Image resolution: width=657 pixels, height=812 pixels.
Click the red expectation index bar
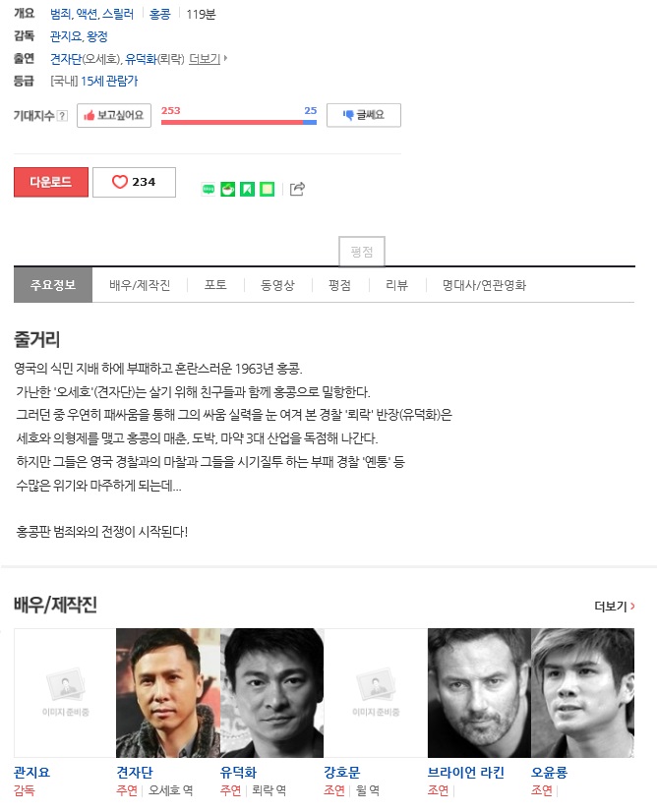tap(231, 122)
